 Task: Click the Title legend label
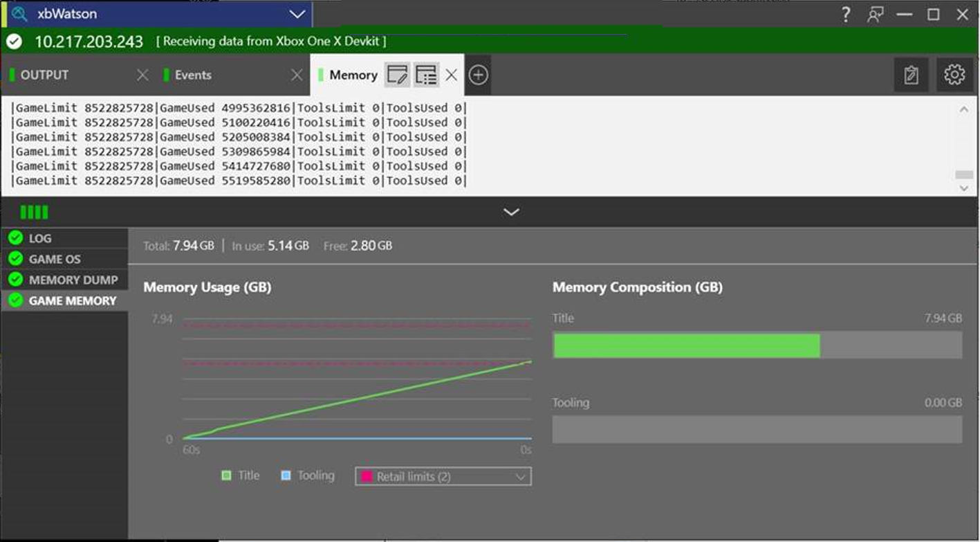249,476
